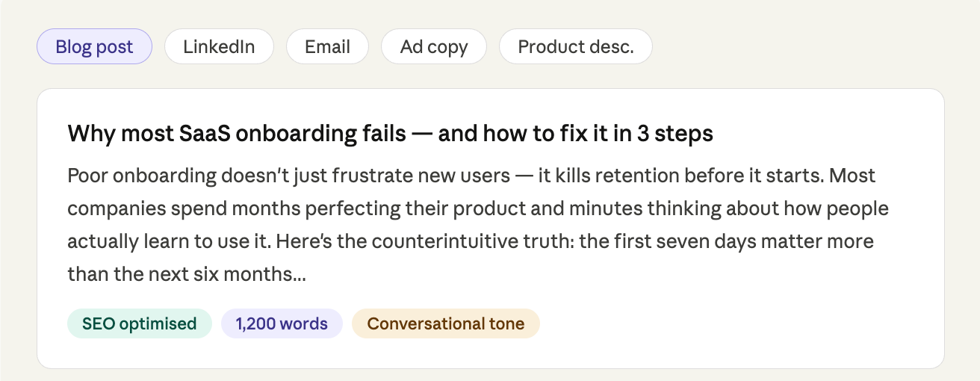
Task: Select the Blog post format pill
Action: pos(94,47)
